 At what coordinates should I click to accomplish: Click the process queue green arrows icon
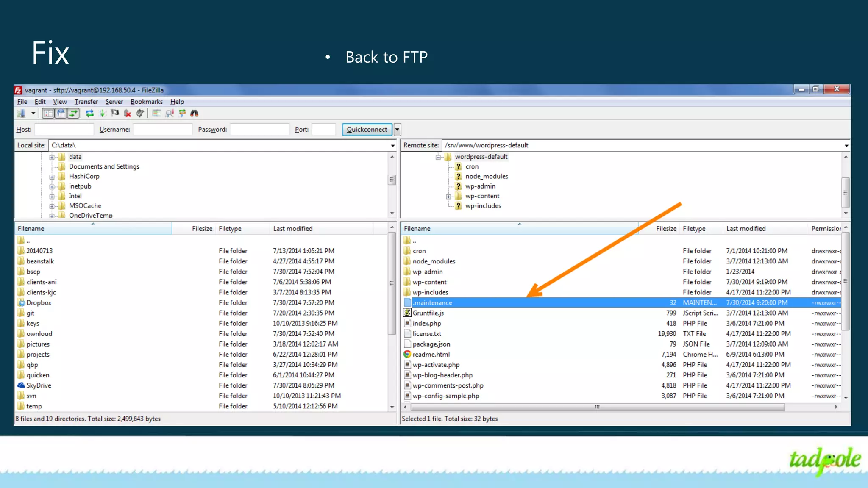click(x=102, y=113)
